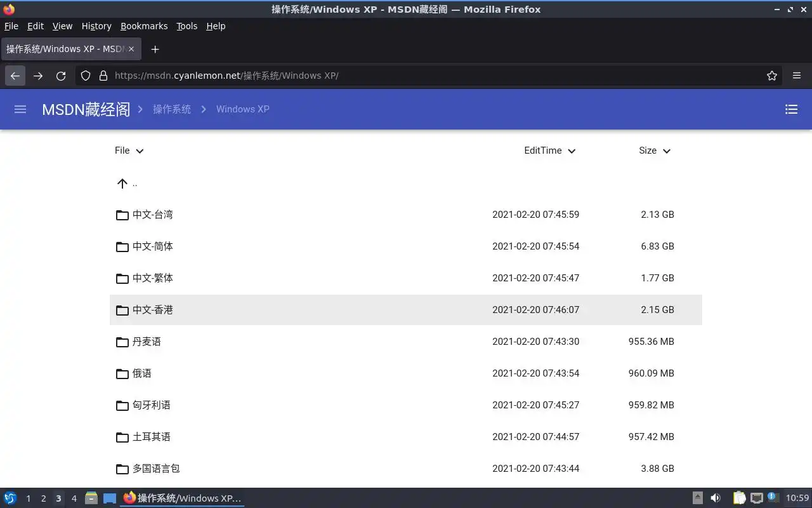Viewport: 812px width, 508px height.
Task: Open the View menu
Action: [x=62, y=26]
